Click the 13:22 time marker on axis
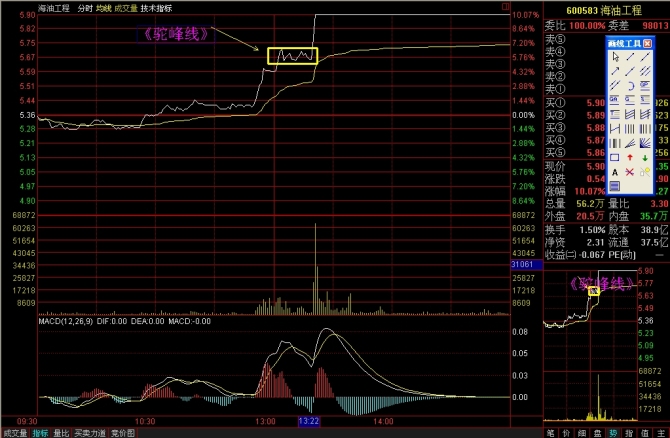This screenshot has height=438, width=670. click(x=309, y=421)
